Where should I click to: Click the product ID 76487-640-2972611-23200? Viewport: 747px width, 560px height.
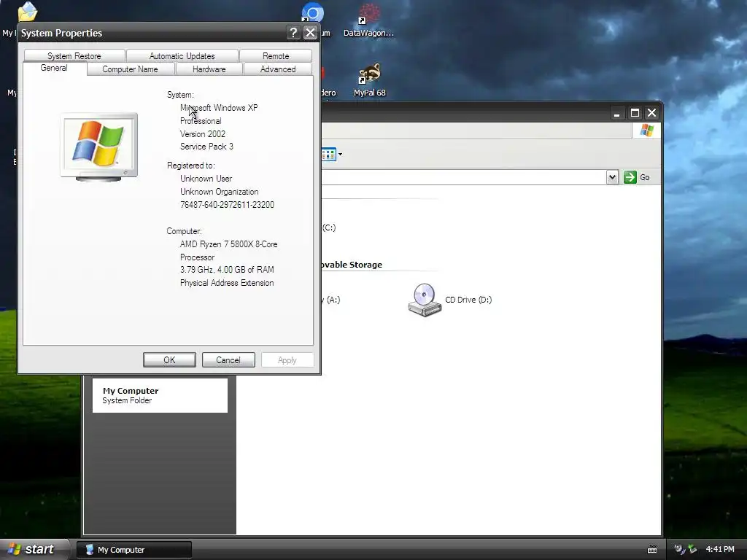(228, 205)
